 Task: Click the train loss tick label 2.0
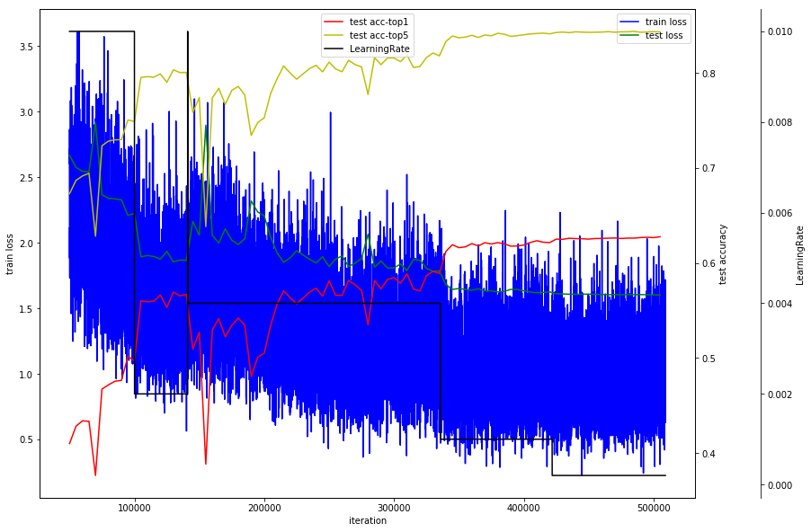click(26, 244)
